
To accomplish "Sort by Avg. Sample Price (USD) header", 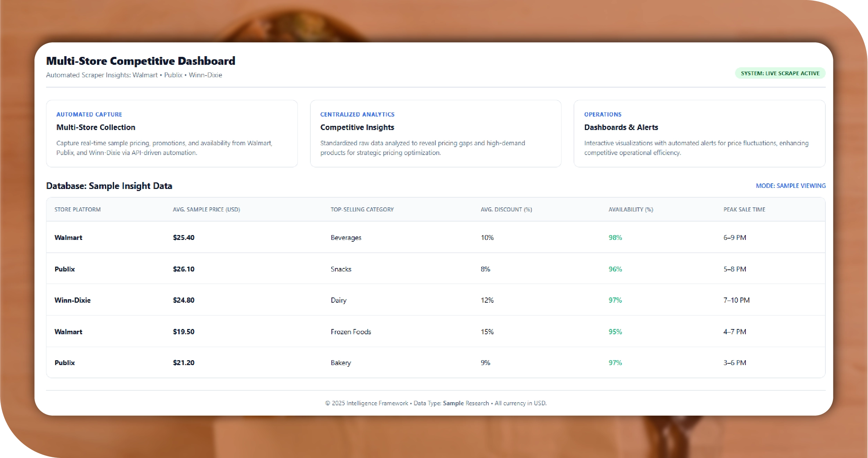I will tap(206, 209).
